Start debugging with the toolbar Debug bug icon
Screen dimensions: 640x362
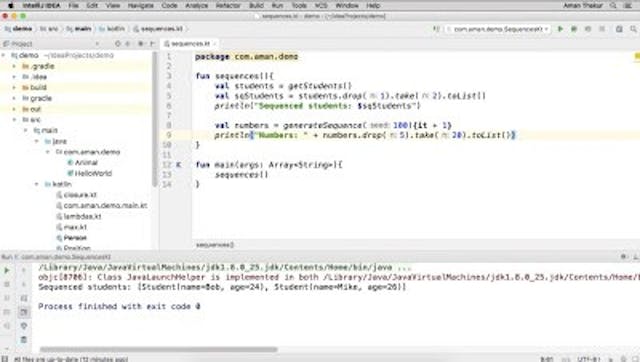(x=574, y=29)
